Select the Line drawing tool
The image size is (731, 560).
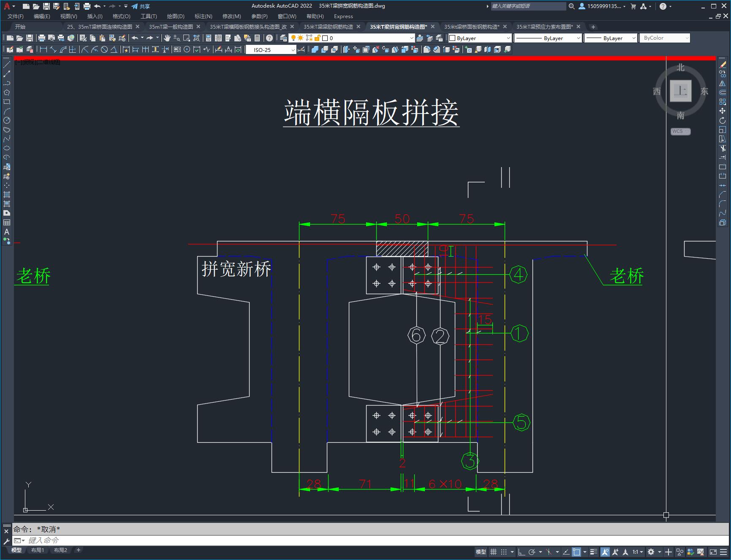pos(7,65)
